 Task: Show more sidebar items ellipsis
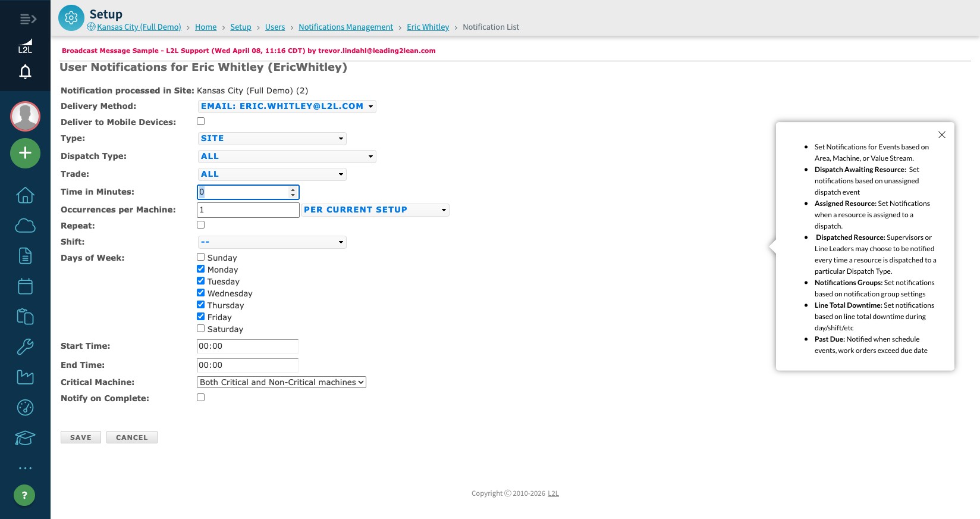click(25, 468)
